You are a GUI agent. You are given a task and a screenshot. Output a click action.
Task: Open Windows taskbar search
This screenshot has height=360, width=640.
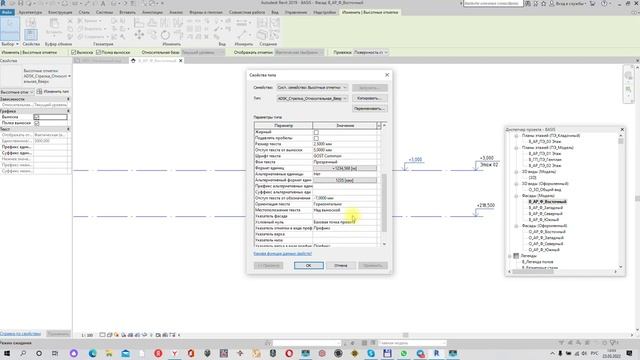(x=23, y=353)
